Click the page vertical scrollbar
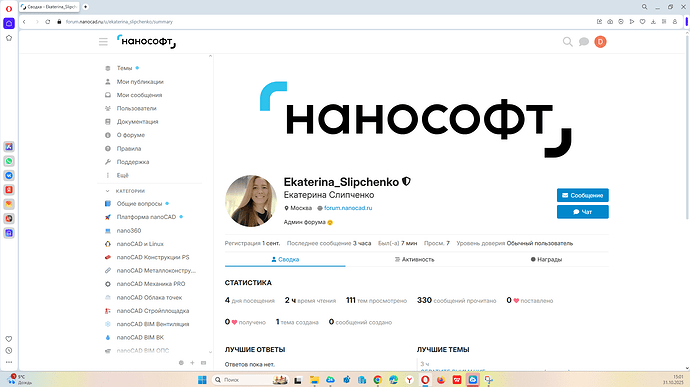 (x=687, y=128)
